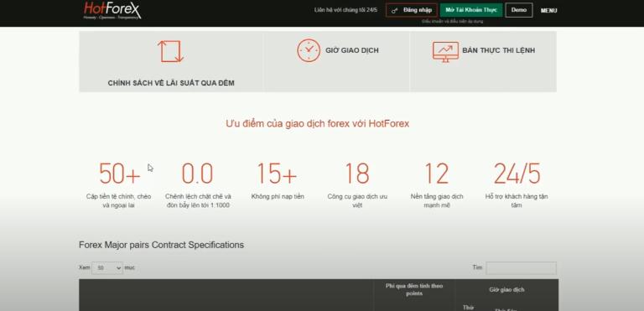The height and width of the screenshot is (311, 644).
Task: Click the Phí qua đêm tính theo points header
Action: tap(414, 290)
